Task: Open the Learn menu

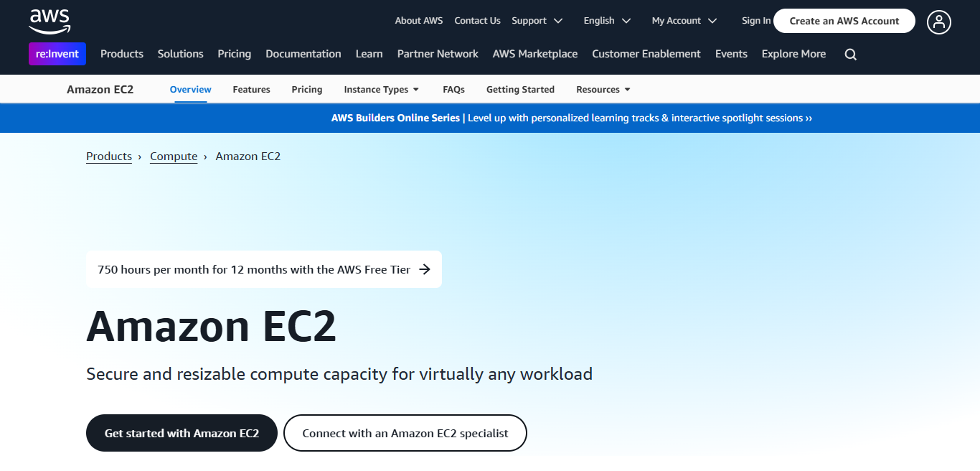Action: [369, 54]
